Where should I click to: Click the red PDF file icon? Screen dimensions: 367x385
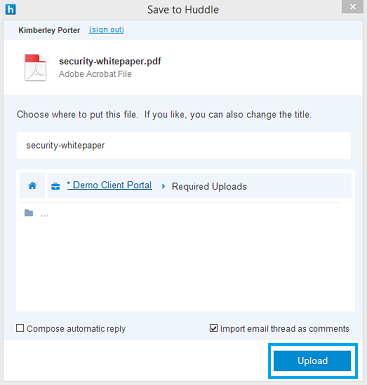coord(35,68)
